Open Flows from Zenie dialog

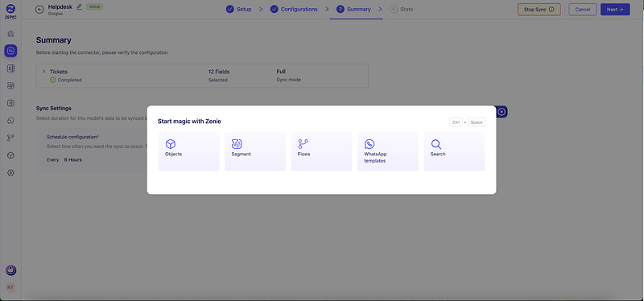coord(321,151)
